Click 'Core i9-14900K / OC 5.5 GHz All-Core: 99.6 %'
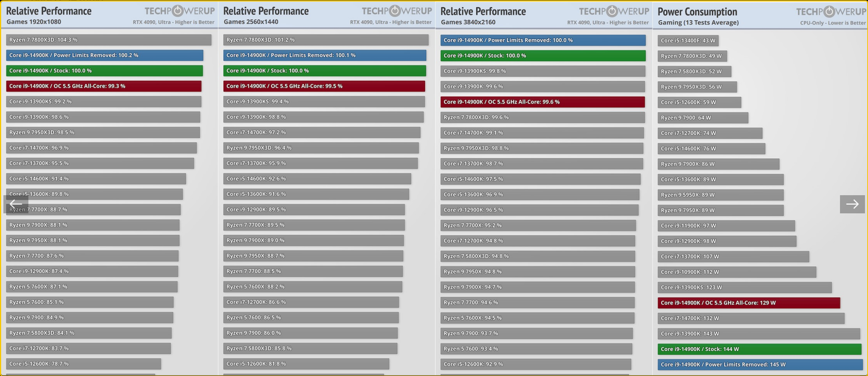868x376 pixels. click(543, 102)
